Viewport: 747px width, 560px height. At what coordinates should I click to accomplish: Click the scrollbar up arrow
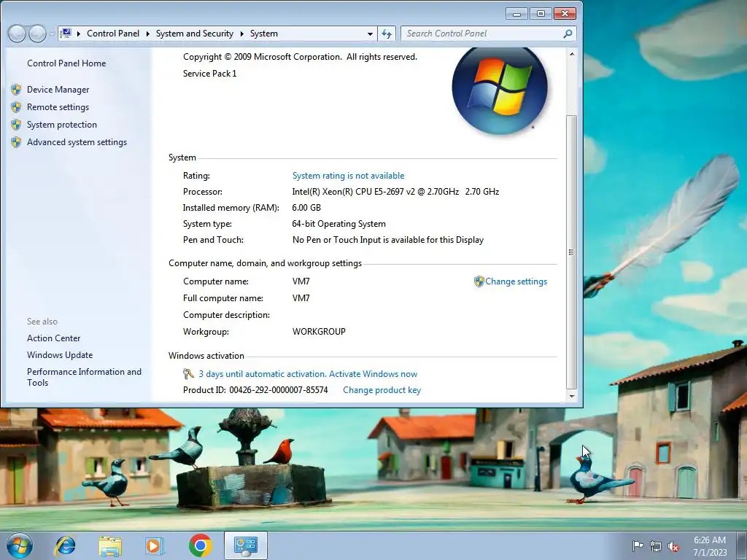click(x=572, y=54)
